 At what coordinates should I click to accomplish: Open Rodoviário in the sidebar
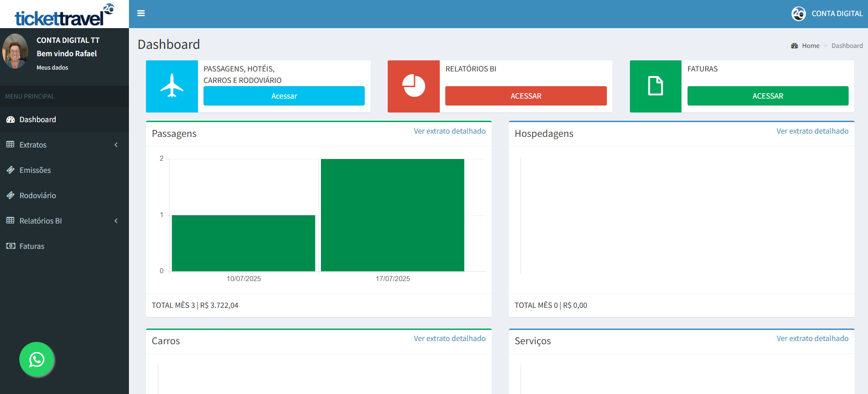pos(38,195)
